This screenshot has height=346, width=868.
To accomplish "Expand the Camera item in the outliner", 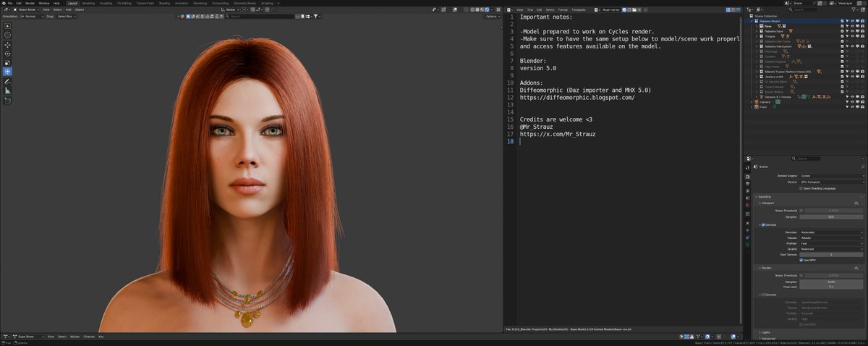I will [x=752, y=102].
